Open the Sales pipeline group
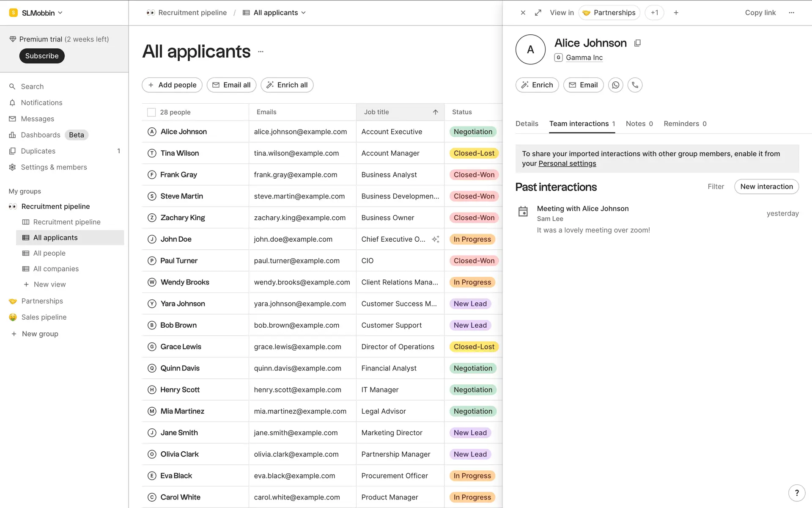Viewport: 812px width, 508px height. pyautogui.click(x=44, y=317)
